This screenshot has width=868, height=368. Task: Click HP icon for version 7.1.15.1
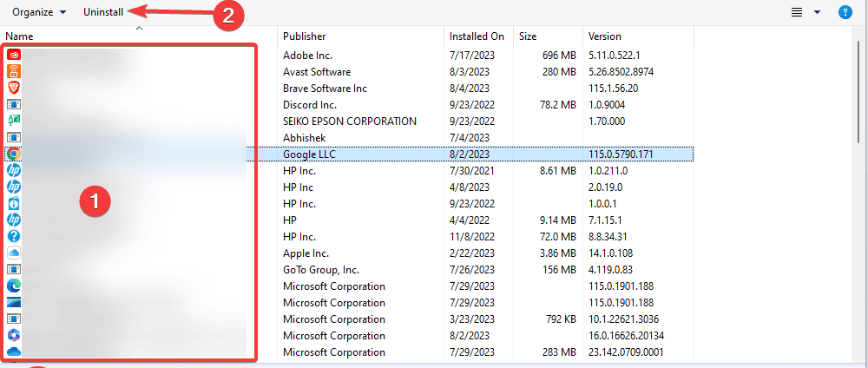14,220
